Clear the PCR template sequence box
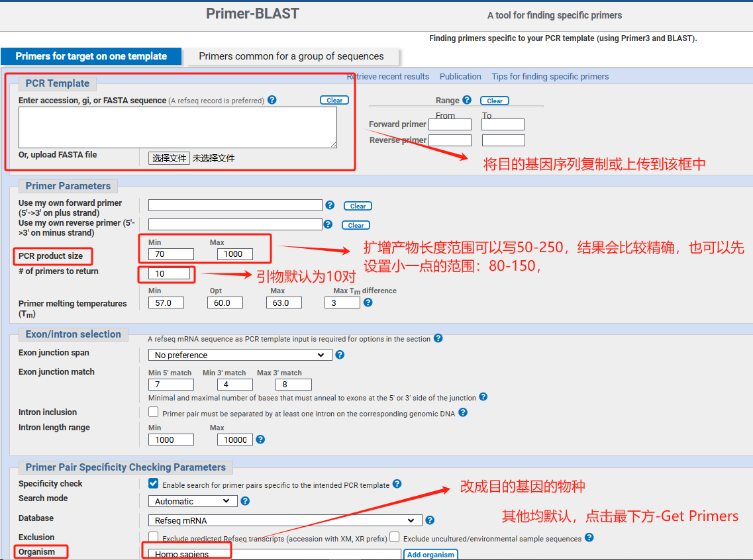Screen dimensions: 753x560 (x=334, y=101)
